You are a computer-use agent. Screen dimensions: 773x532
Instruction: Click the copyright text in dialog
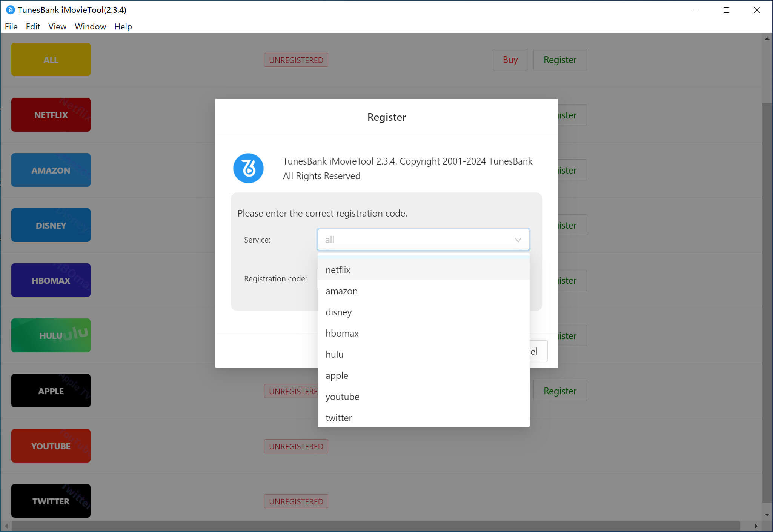pyautogui.click(x=407, y=168)
